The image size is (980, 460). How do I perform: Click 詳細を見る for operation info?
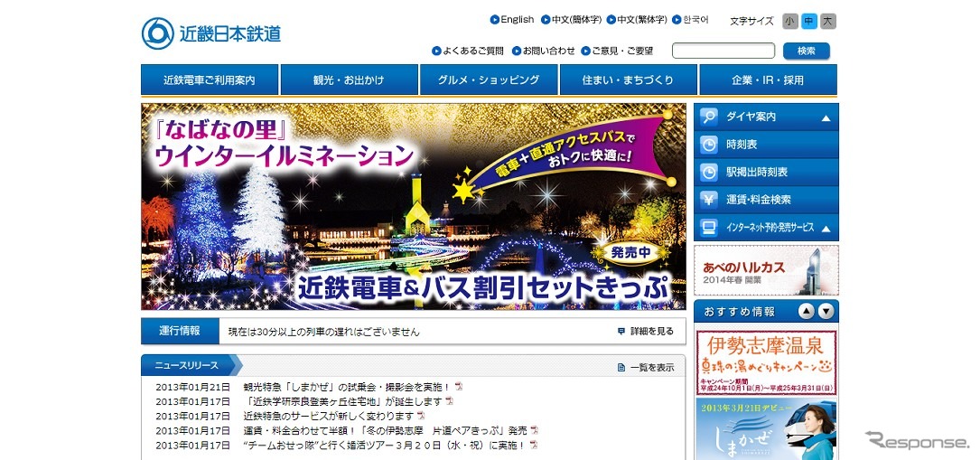[652, 332]
